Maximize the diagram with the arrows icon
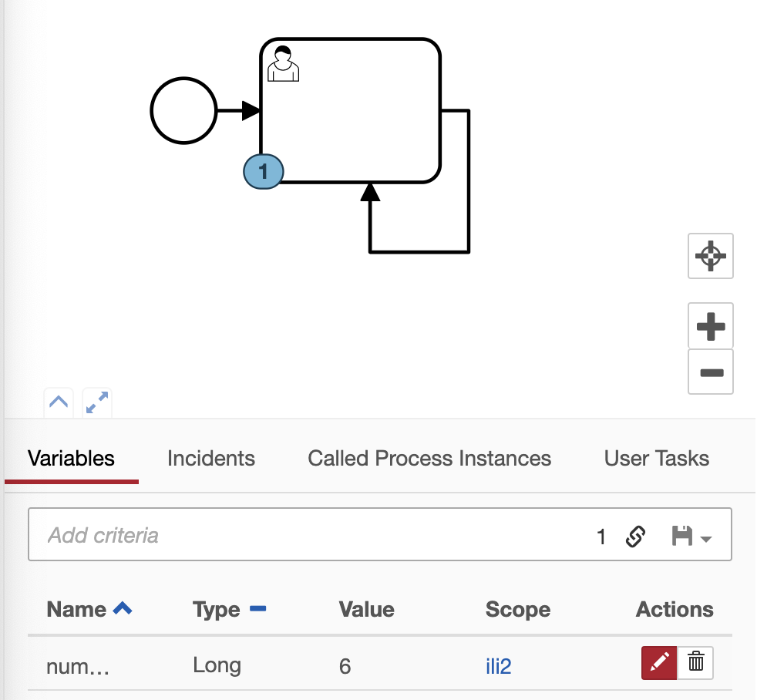 (97, 402)
